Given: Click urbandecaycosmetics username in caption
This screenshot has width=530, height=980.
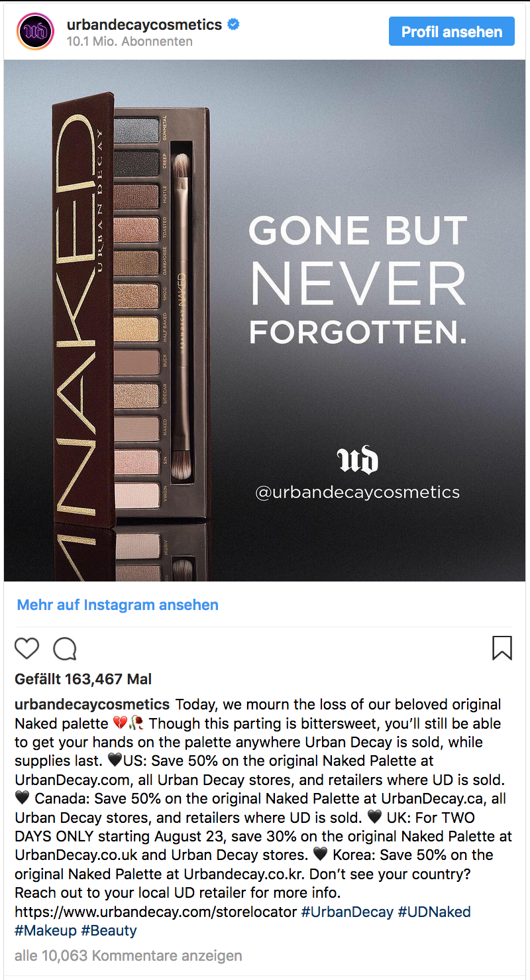Looking at the screenshot, I should (92, 704).
